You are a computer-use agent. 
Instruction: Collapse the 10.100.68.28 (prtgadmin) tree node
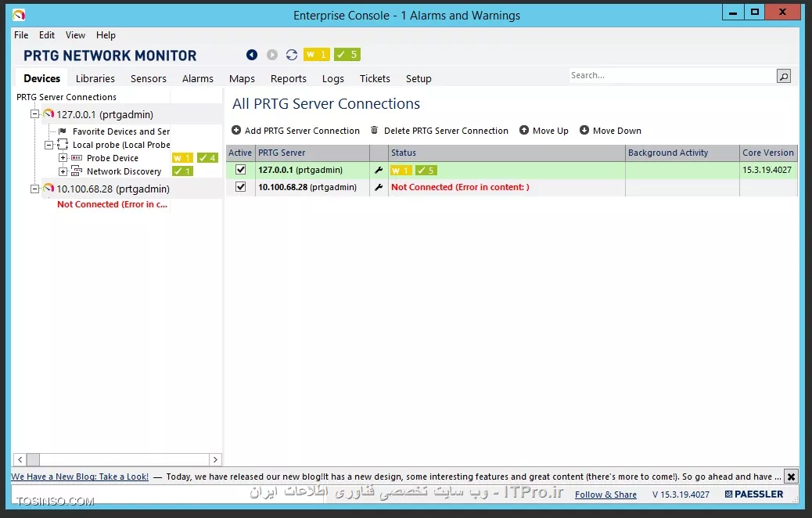pyautogui.click(x=34, y=189)
